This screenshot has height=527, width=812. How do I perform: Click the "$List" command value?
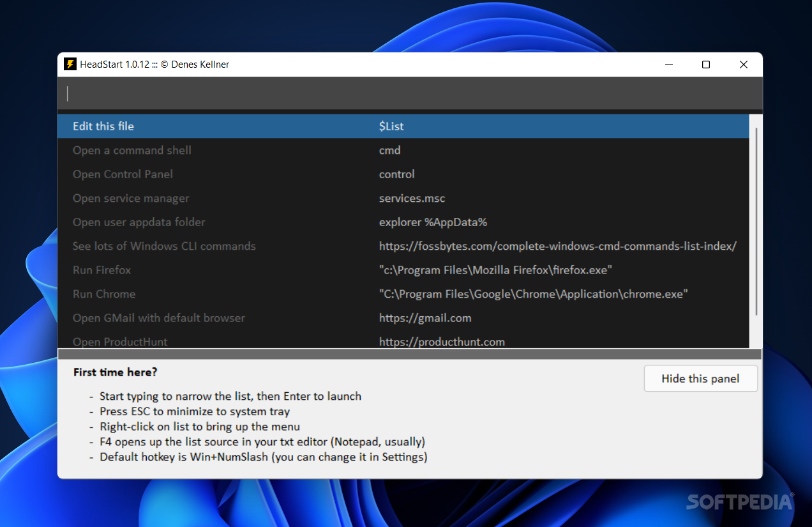391,126
